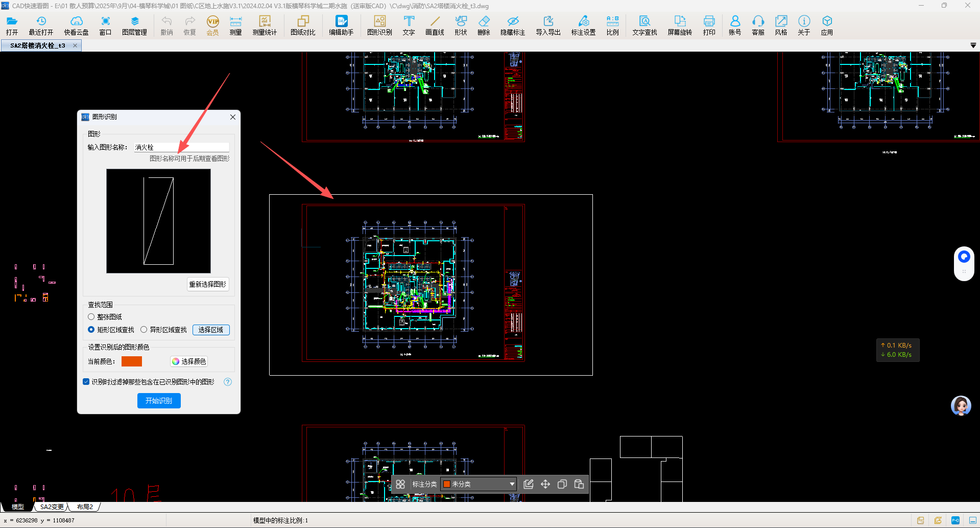The height and width of the screenshot is (528, 980).
Task: Open 快看云盘 cloud drive
Action: coord(76,26)
